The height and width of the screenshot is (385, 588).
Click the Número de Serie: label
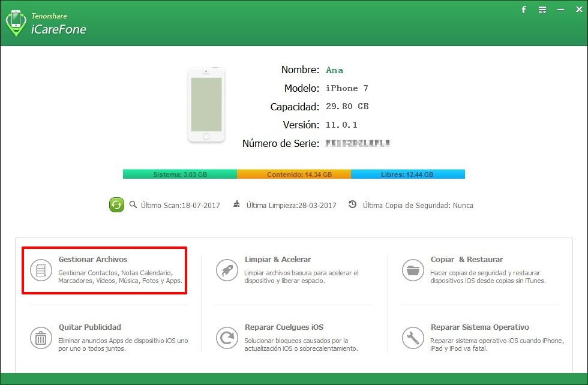click(x=281, y=143)
